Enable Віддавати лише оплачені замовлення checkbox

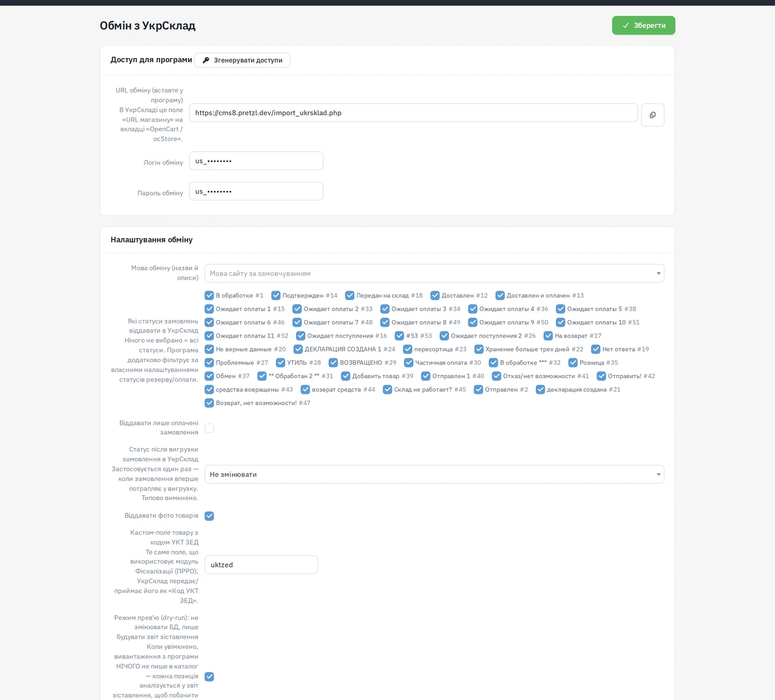pyautogui.click(x=209, y=428)
